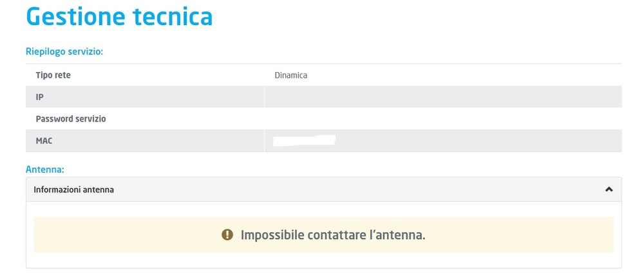Viewport: 644px width, 279px height.
Task: Click the Impossibile contattare l'antenna message
Action: click(x=333, y=235)
